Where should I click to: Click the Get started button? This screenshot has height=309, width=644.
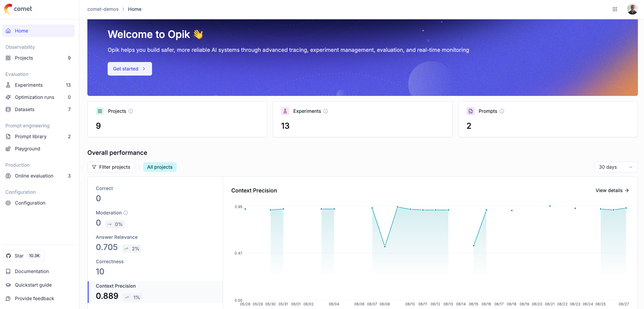coord(130,69)
